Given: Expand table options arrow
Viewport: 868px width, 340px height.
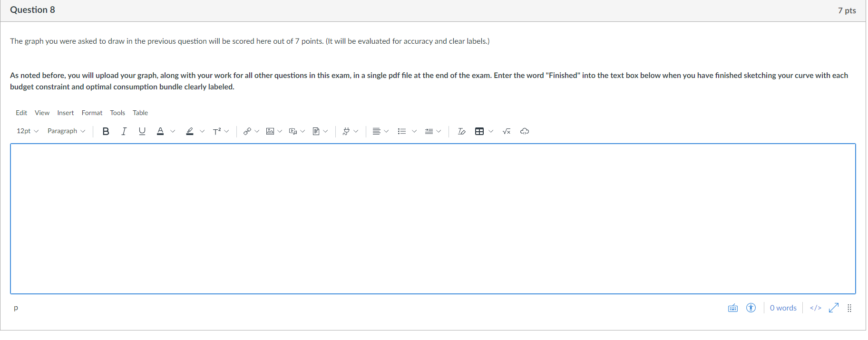Looking at the screenshot, I should point(491,131).
